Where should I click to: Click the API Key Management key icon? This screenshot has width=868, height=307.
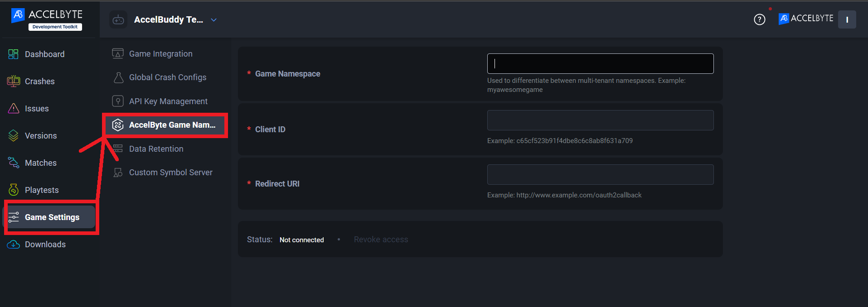coord(118,101)
